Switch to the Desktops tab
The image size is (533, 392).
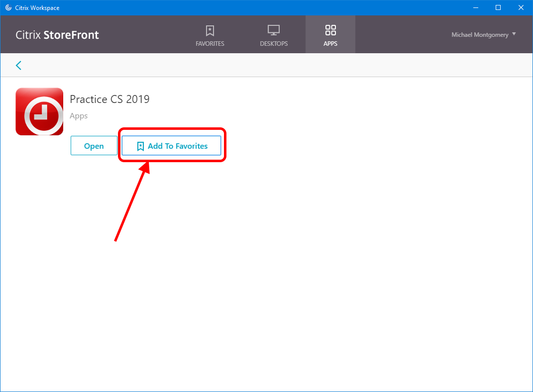point(274,35)
